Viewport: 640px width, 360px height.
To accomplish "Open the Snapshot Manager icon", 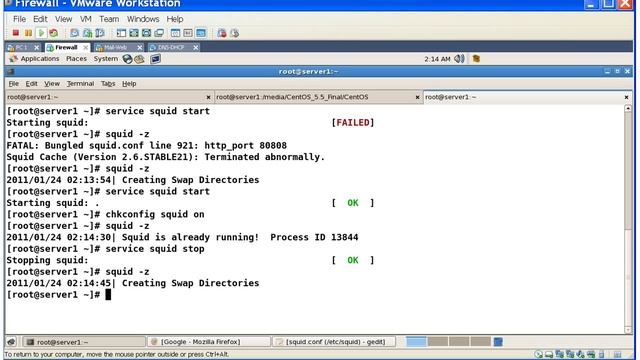I will [100, 33].
